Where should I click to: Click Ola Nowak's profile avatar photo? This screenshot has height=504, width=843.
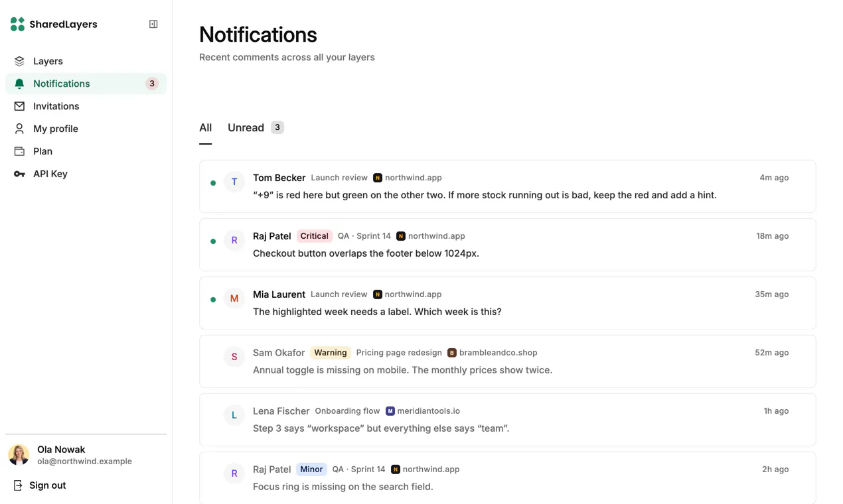click(x=19, y=455)
